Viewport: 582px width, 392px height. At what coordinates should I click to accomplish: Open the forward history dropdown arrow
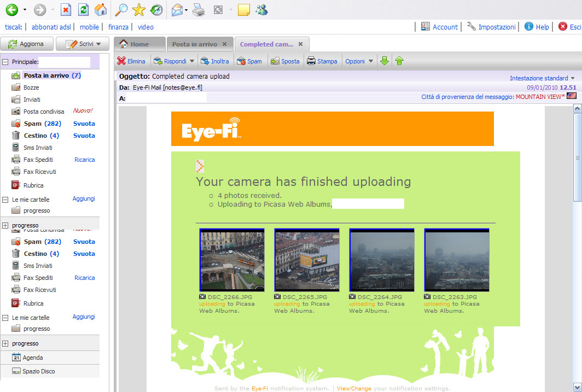pos(53,10)
